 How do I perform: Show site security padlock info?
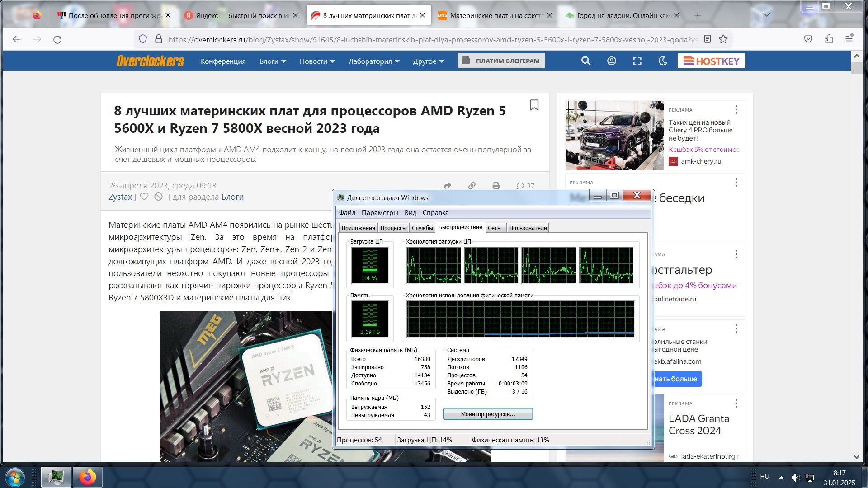pos(158,39)
